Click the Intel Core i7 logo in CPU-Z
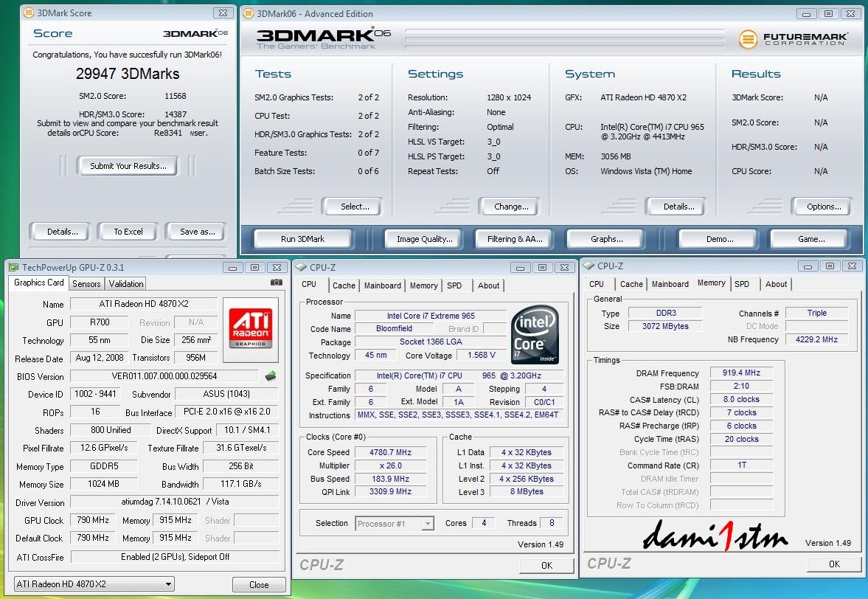Viewport: 868px width, 599px height. point(534,335)
